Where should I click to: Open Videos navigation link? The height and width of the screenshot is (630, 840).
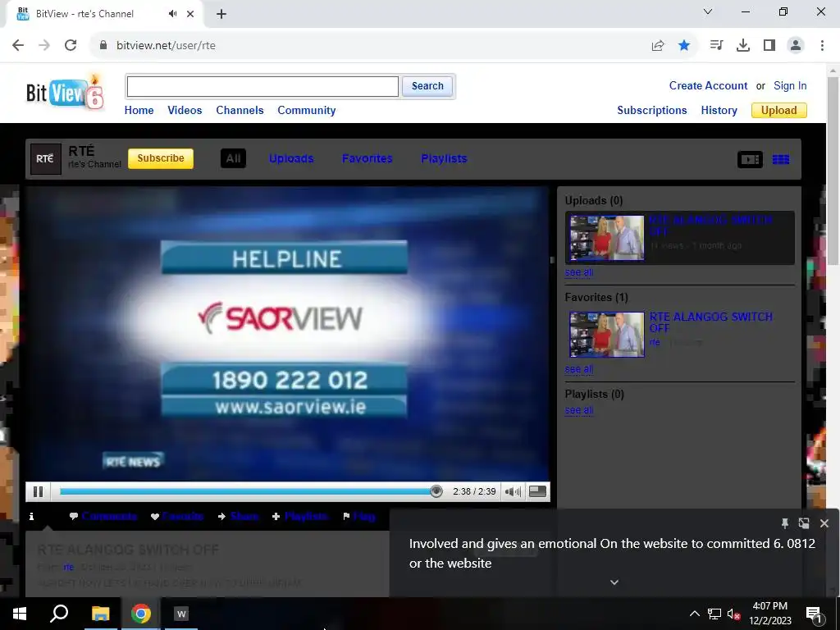tap(185, 111)
